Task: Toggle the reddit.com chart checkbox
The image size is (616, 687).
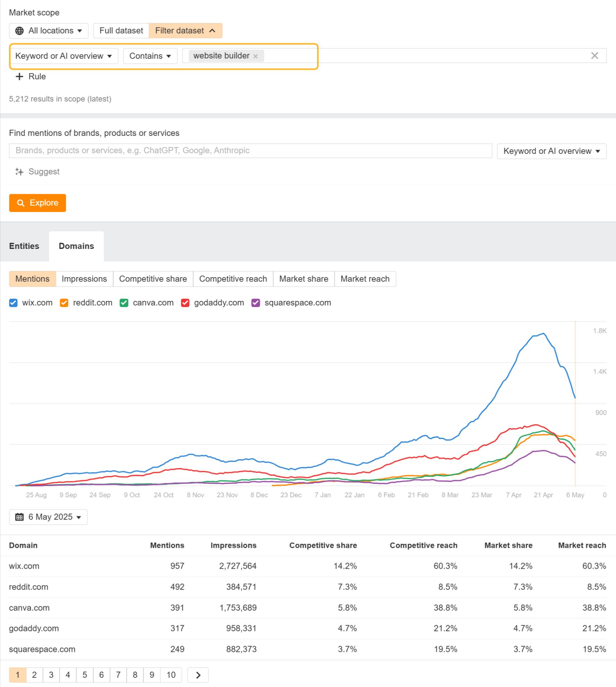Action: (64, 303)
